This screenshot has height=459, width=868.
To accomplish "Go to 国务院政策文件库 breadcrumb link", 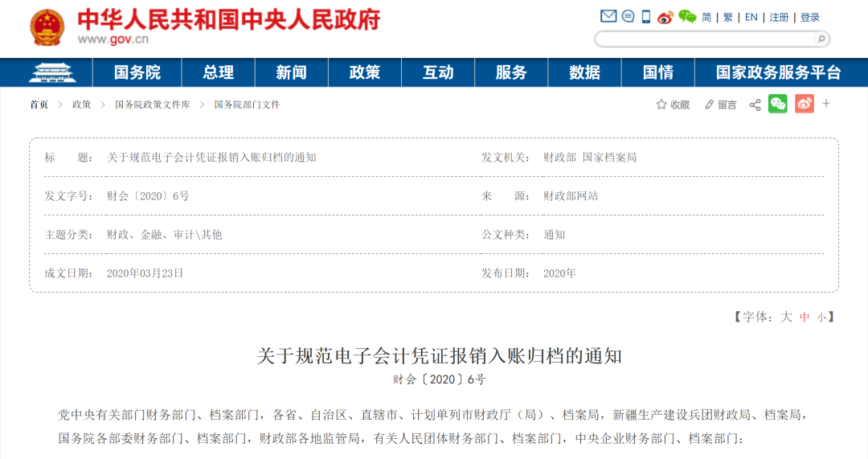I will [x=153, y=105].
